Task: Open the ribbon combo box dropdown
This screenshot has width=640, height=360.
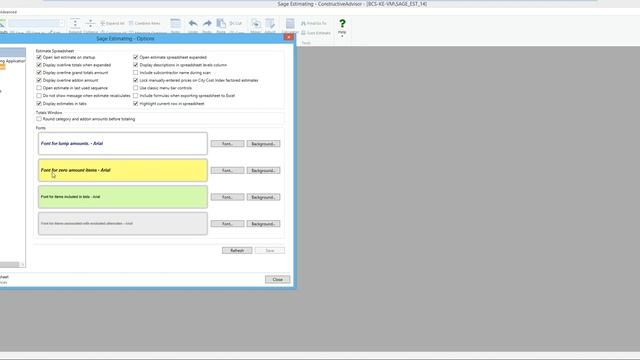Action: (x=62, y=23)
